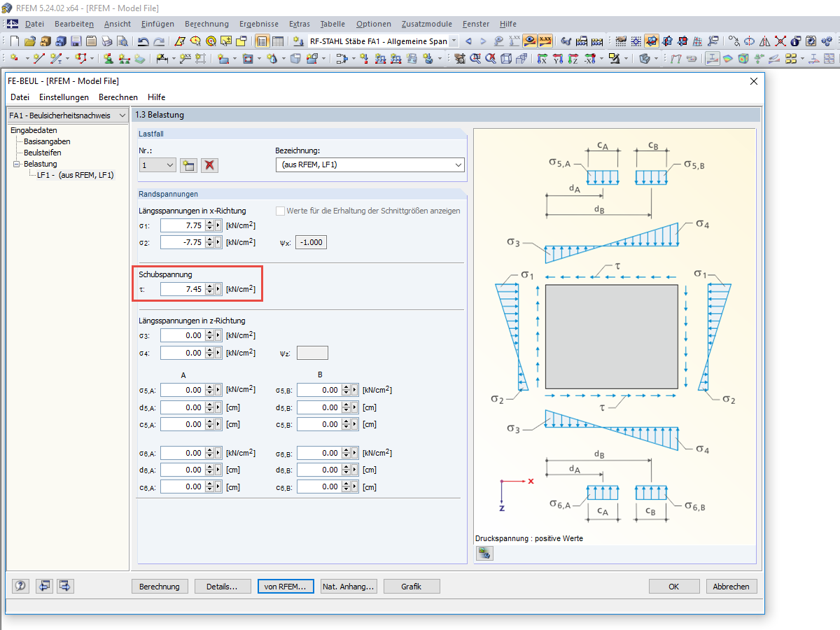Click the delete load case red X icon
This screenshot has width=840, height=630.
click(209, 165)
